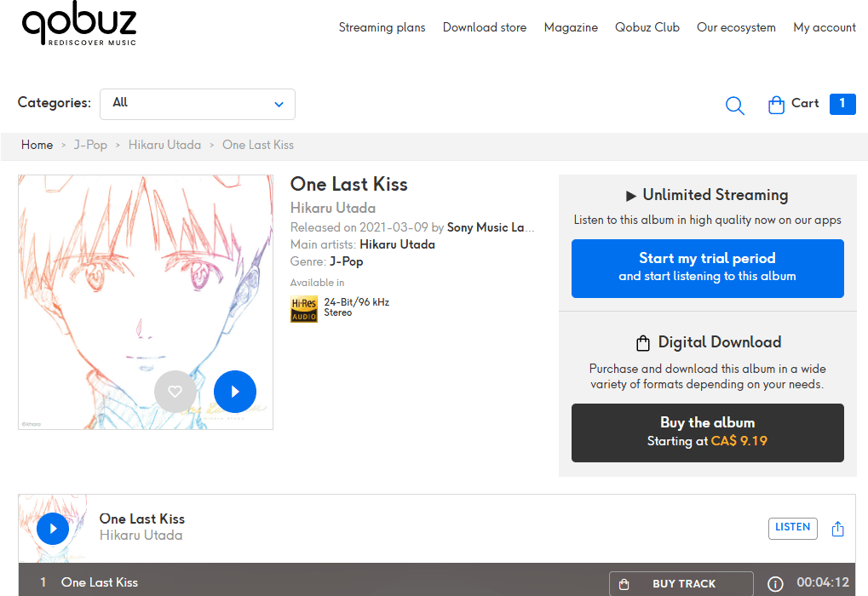Navigate to Hikaru Utada breadcrumb link

pos(164,145)
